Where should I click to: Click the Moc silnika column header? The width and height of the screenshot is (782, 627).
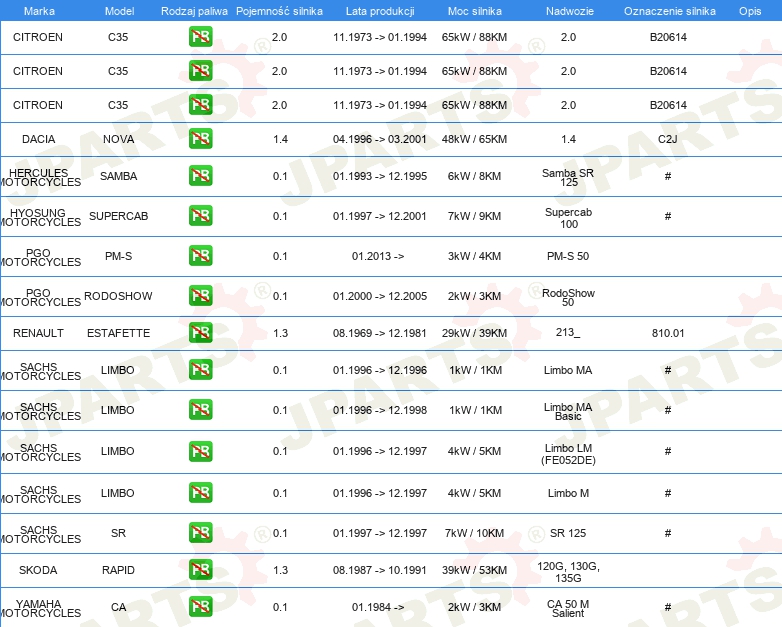[474, 11]
